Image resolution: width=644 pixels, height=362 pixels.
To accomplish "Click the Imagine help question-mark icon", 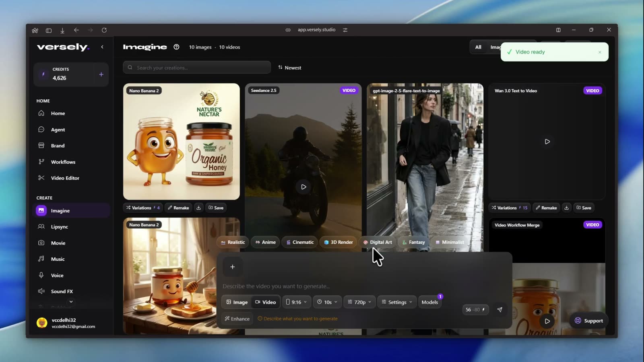I will tap(176, 47).
